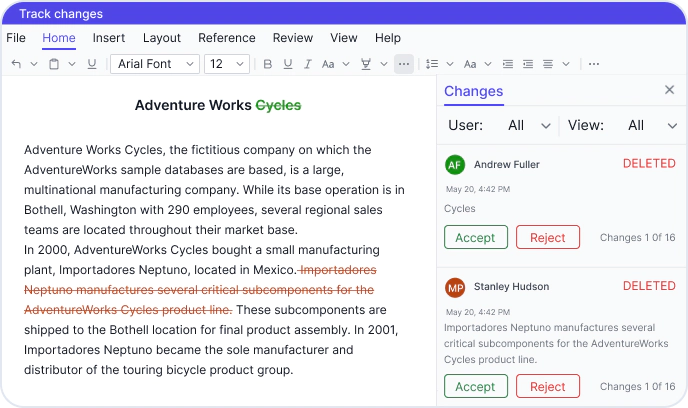Click 'Changes 1 Of 16' under Andrew Fuller

tap(637, 238)
